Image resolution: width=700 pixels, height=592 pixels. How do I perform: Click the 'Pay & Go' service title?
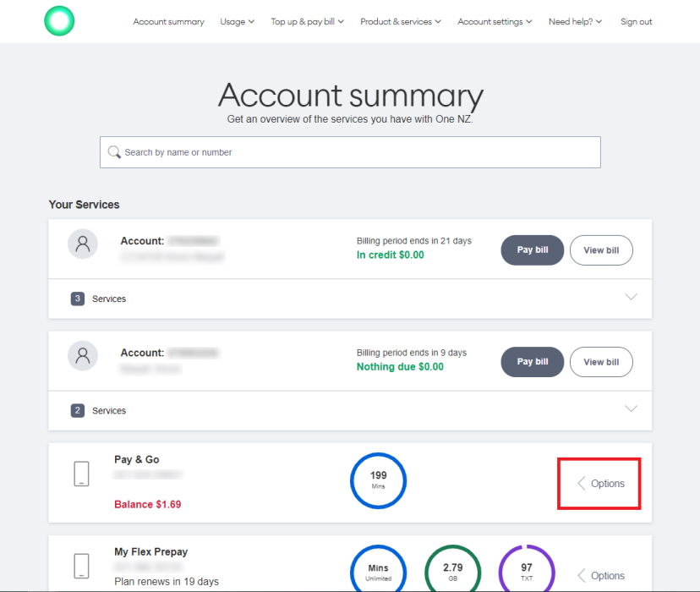point(137,459)
